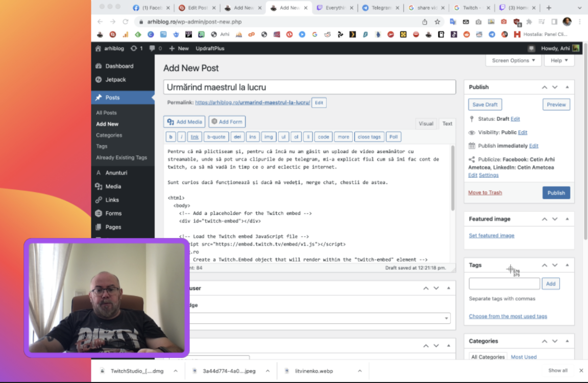Open Already Existing Tags submenu item
This screenshot has width=588, height=383.
(x=121, y=158)
